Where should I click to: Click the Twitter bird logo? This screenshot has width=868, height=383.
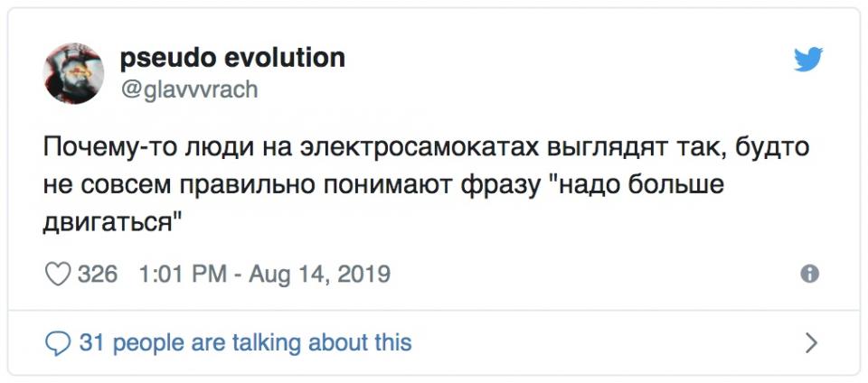click(x=807, y=60)
